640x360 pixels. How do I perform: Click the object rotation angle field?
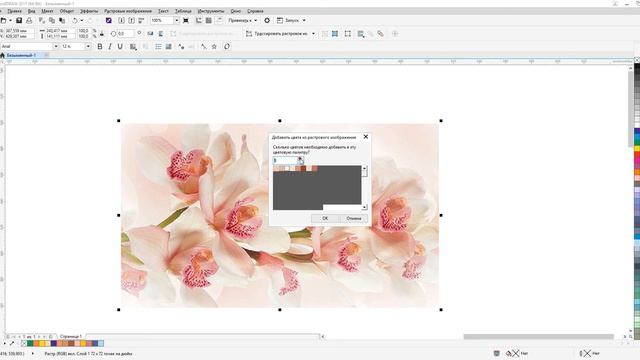tap(125, 33)
